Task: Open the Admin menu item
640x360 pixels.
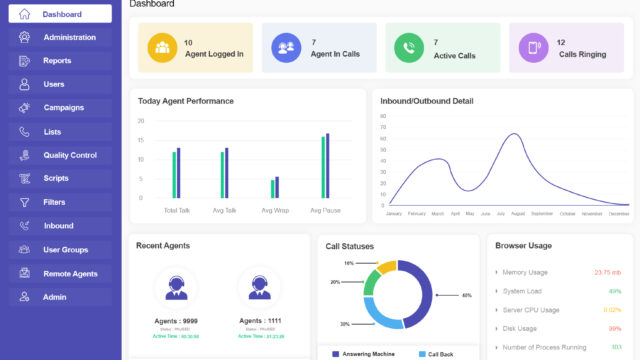Action: (60, 297)
